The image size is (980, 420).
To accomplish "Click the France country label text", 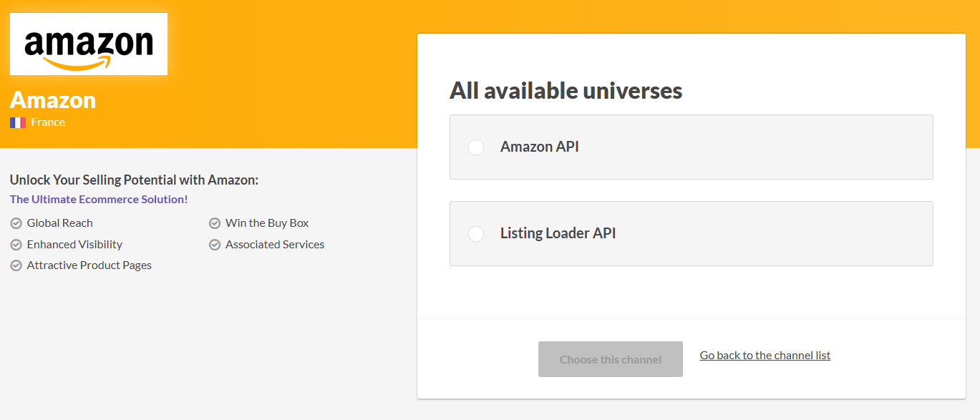I will click(x=47, y=122).
